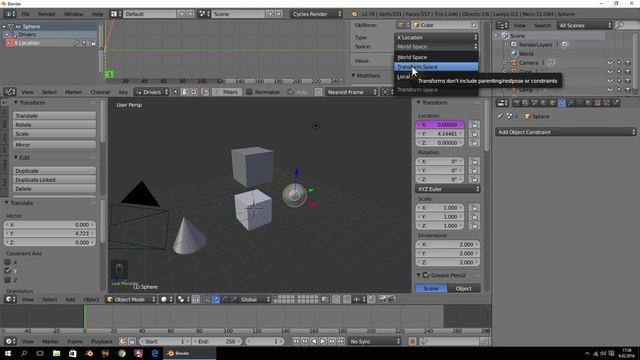
Task: Open the object tab in properties editor
Action: (x=552, y=103)
